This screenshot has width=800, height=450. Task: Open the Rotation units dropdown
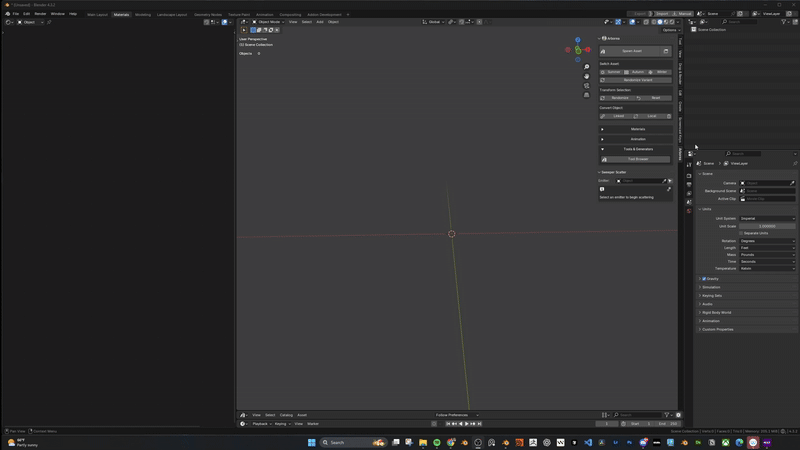[x=767, y=241]
